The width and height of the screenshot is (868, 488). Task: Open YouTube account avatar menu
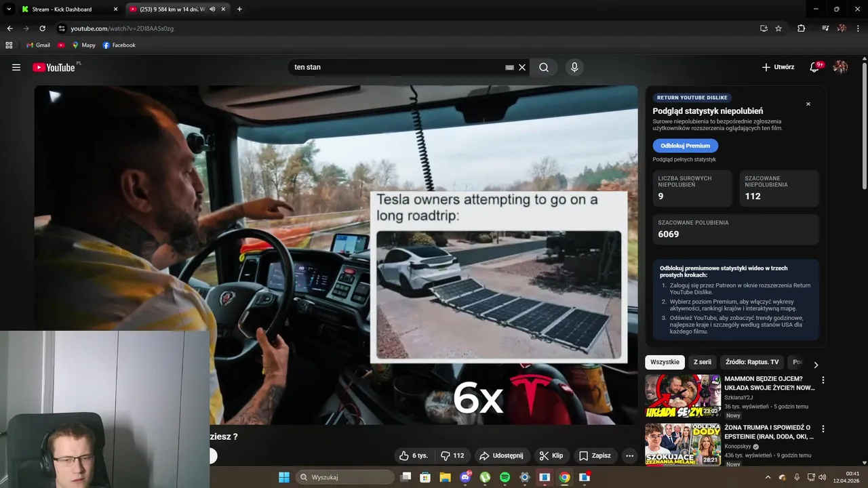click(840, 67)
